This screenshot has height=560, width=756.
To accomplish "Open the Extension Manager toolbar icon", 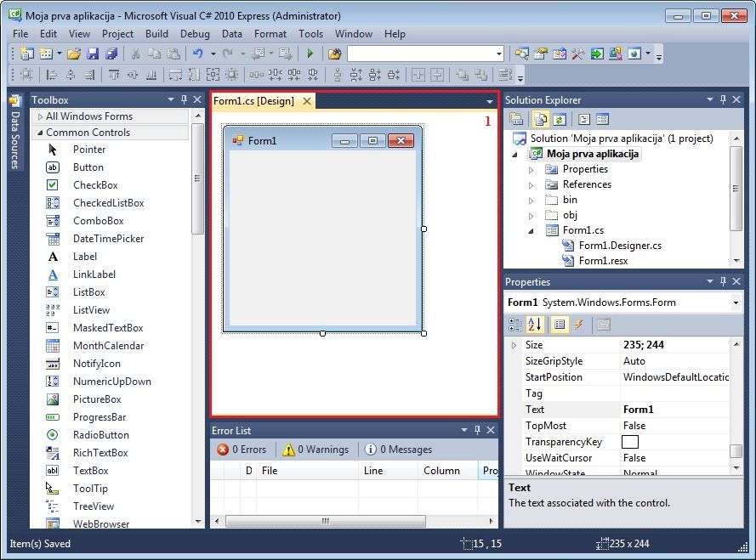I will tap(615, 54).
